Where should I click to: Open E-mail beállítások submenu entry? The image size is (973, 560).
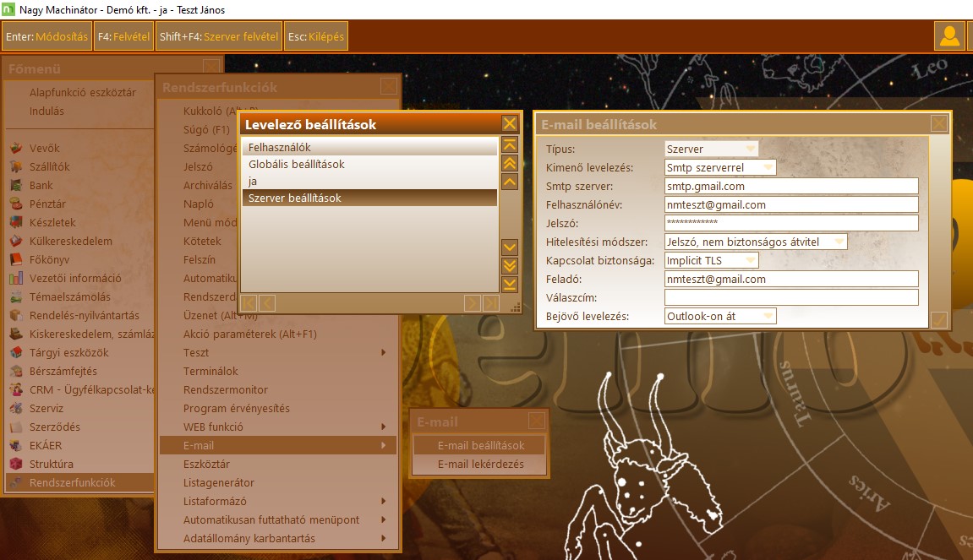click(479, 446)
